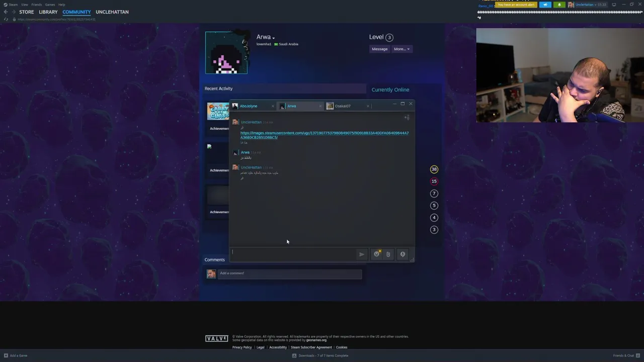Open the announcements megaphone icon
Screen dimensions: 644x362
point(545,5)
